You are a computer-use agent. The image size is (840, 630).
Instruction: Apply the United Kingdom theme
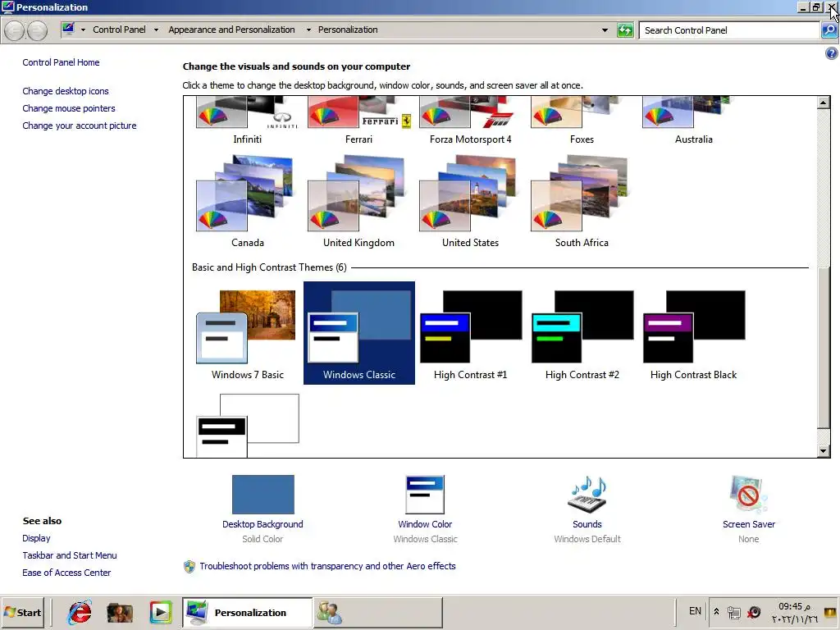point(358,202)
